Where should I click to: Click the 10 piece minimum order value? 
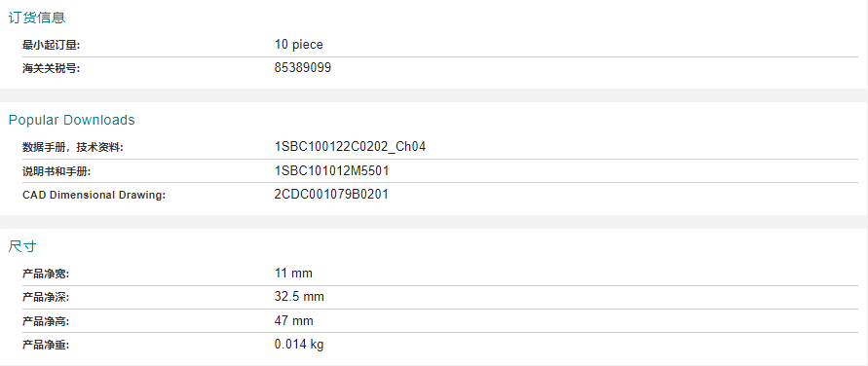[298, 44]
